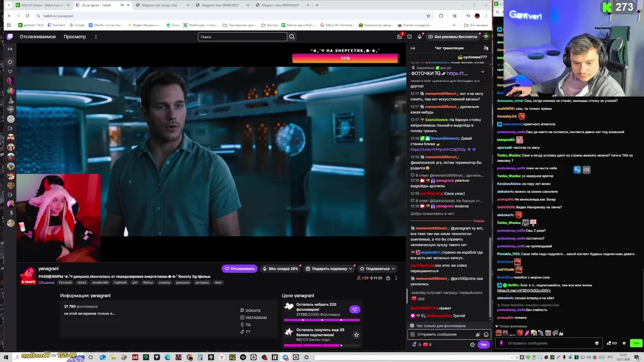Switch to Telegram: Join Group Chat tab
The height and width of the screenshot is (362, 644).
tap(159, 5)
